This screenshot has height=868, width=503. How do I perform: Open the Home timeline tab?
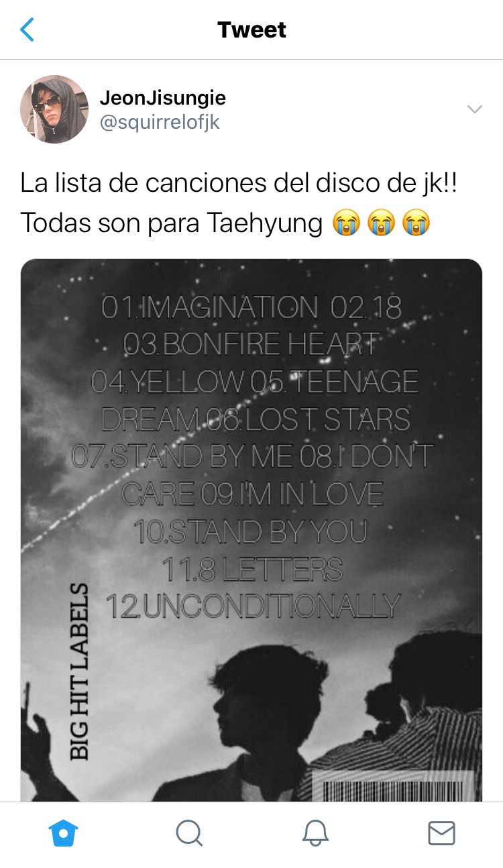coord(64,834)
